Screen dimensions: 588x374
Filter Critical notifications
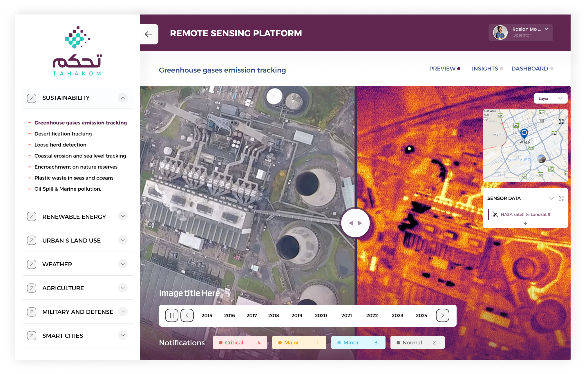tap(240, 343)
